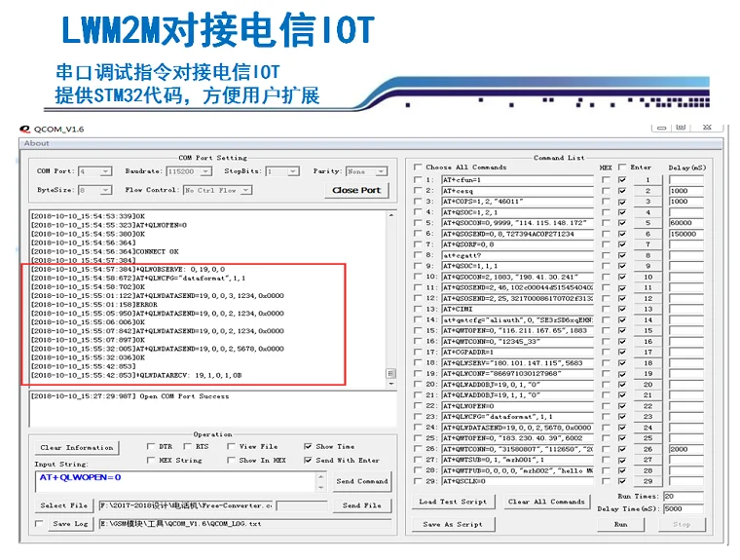Click command 29 field AT+QSCLK=0
Screen dimensions: 740x560
tap(517, 481)
